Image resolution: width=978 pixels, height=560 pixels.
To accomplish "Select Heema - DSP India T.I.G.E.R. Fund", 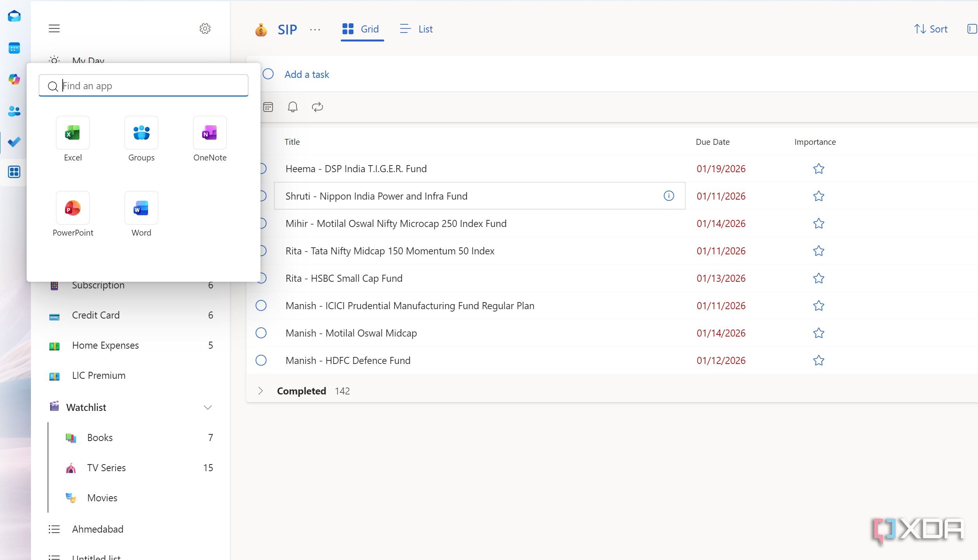I will (x=356, y=169).
